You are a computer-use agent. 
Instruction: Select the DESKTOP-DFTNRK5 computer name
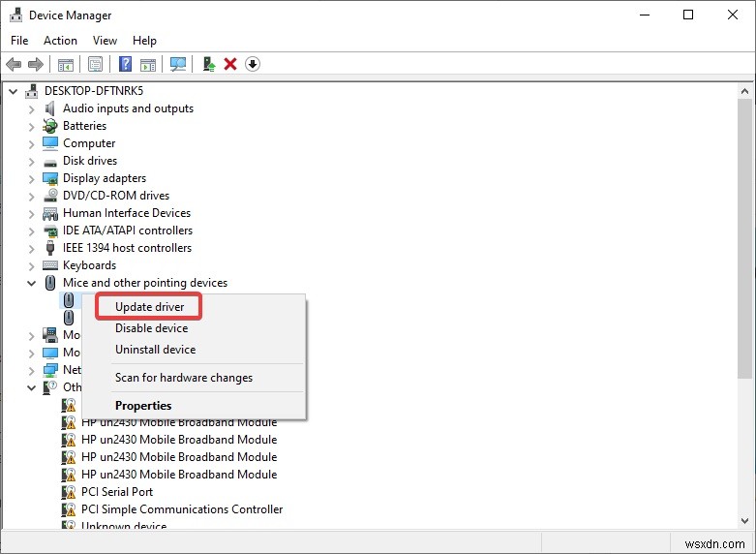click(94, 91)
